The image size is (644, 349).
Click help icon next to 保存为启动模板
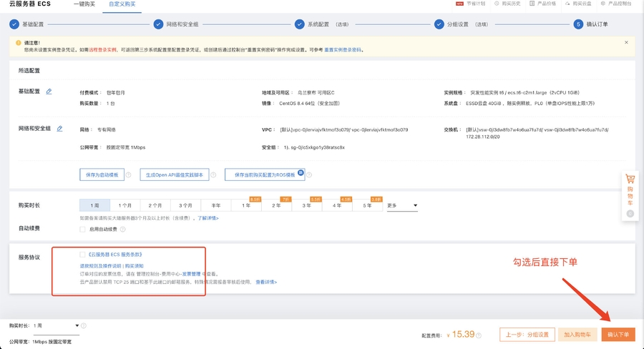click(130, 174)
